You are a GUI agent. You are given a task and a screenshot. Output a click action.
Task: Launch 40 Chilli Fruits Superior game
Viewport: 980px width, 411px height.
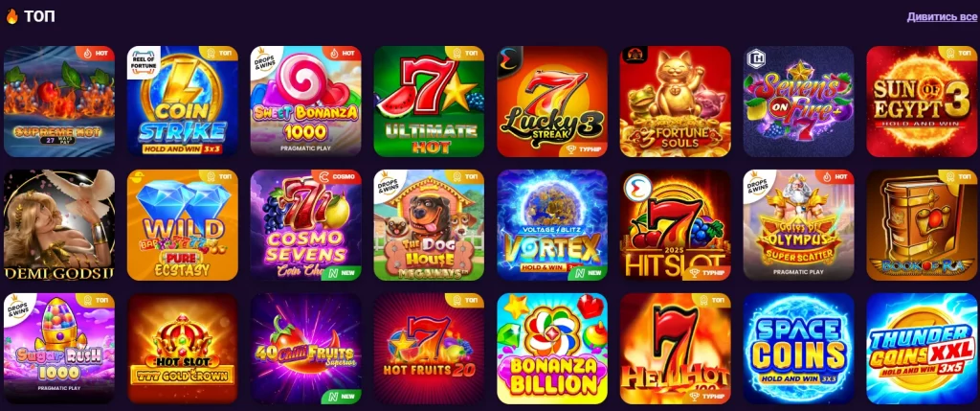click(305, 349)
